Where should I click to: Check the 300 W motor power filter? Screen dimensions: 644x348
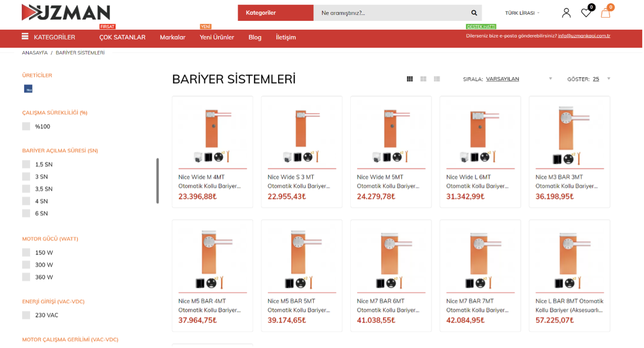tap(26, 265)
